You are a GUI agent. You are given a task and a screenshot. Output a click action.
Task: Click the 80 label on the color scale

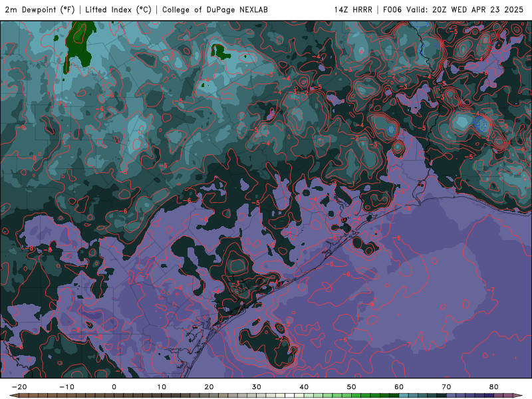pos(494,387)
